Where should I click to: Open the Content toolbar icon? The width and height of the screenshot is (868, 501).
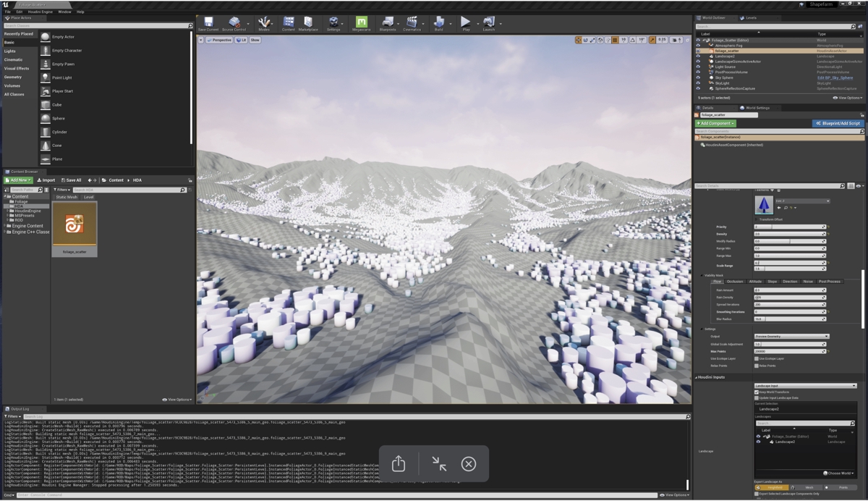click(x=288, y=22)
